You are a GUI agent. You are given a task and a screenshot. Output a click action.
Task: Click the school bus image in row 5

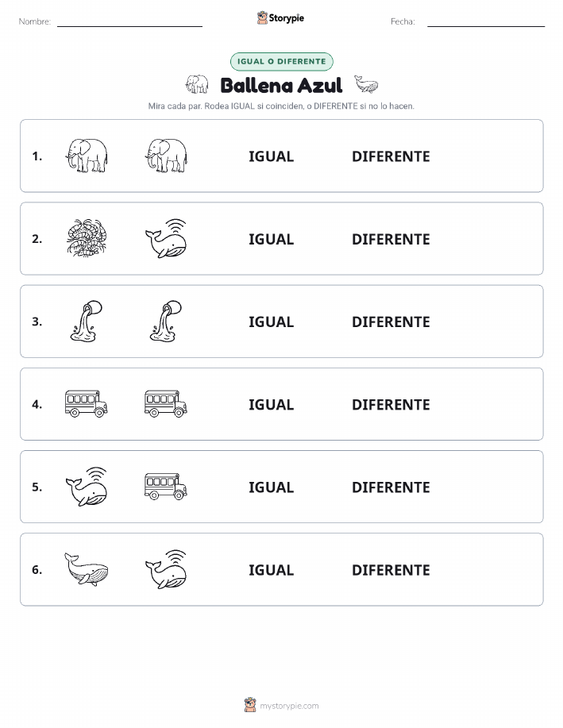(x=166, y=486)
